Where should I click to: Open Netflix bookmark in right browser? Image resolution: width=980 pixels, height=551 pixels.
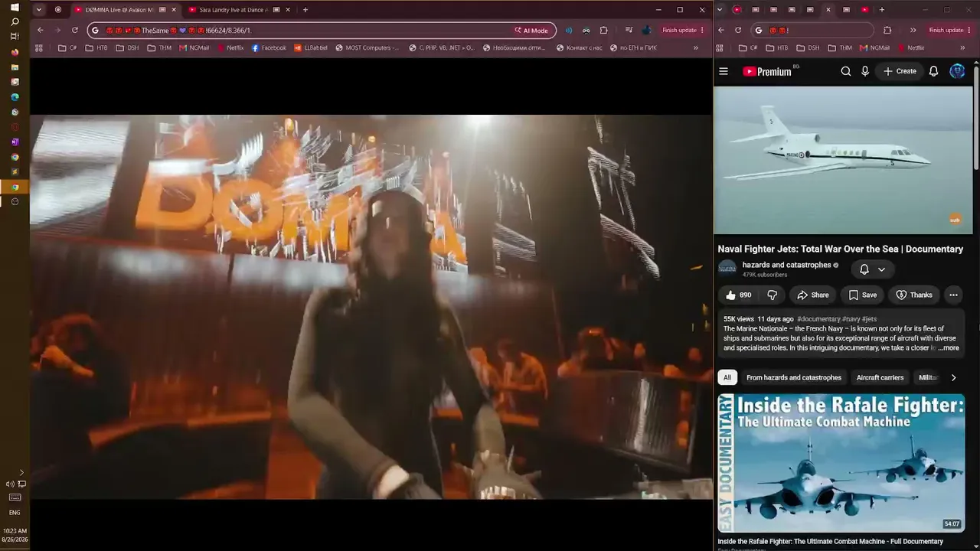point(911,47)
